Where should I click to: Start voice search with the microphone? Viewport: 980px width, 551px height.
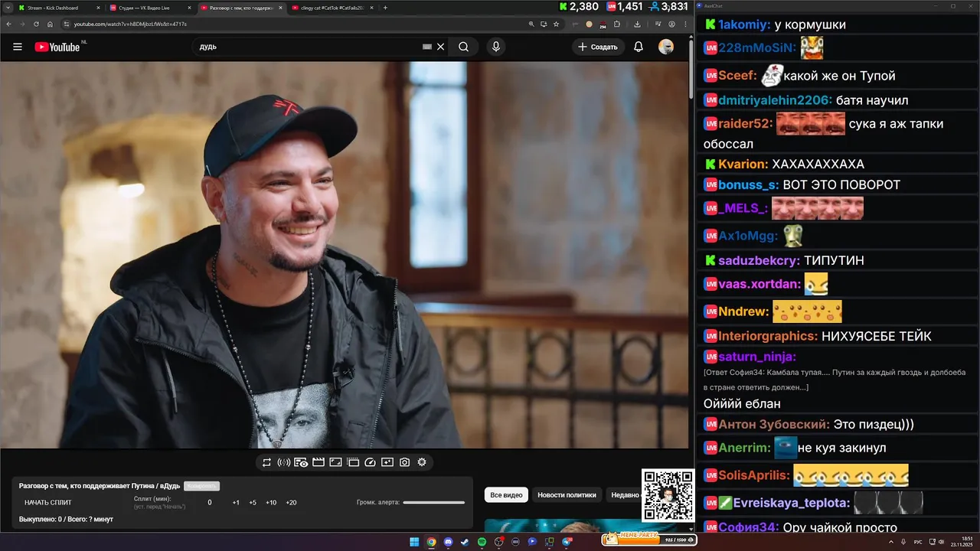[496, 47]
